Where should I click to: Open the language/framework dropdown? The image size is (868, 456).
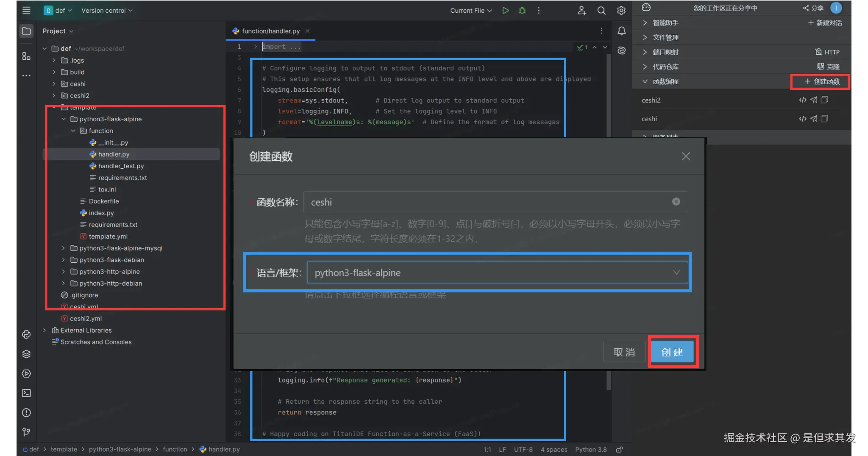[x=497, y=272]
